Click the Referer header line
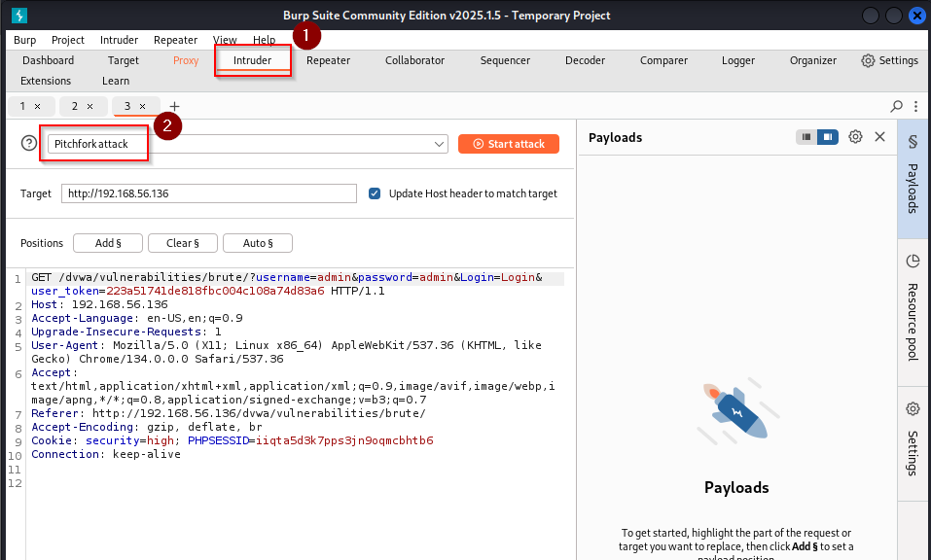The height and width of the screenshot is (560, 931). tap(229, 413)
